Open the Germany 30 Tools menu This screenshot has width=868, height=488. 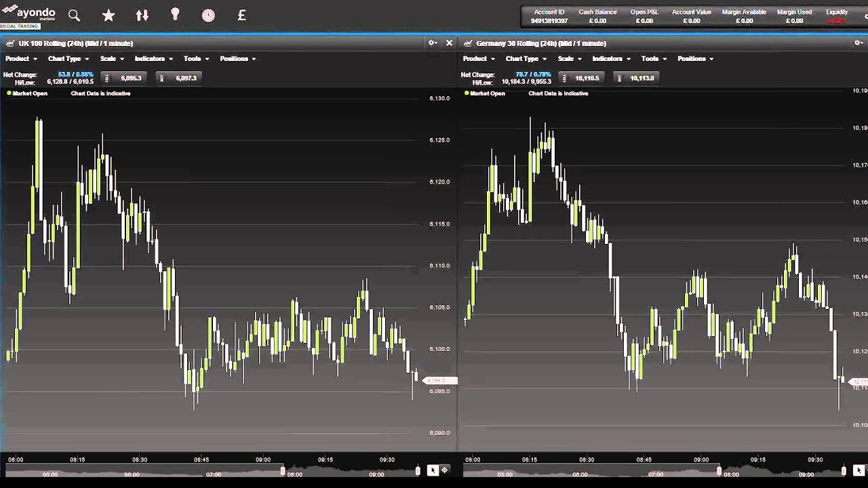(654, 58)
